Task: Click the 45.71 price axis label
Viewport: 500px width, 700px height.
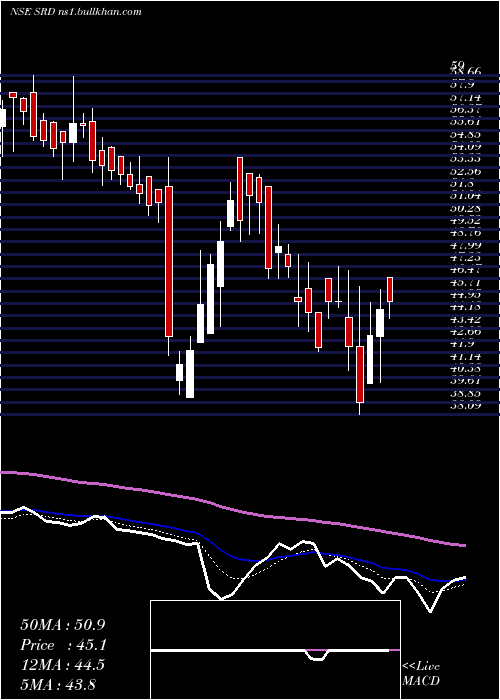Action: (x=465, y=282)
